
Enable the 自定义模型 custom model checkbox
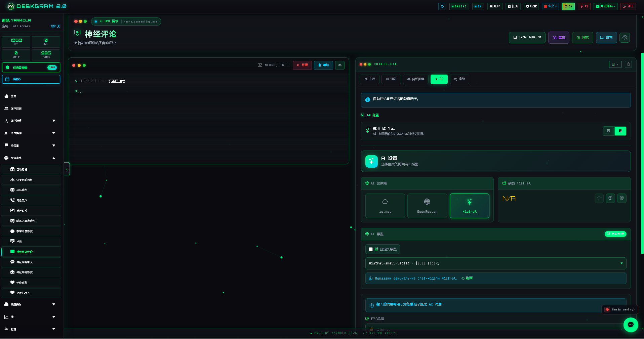pos(371,249)
